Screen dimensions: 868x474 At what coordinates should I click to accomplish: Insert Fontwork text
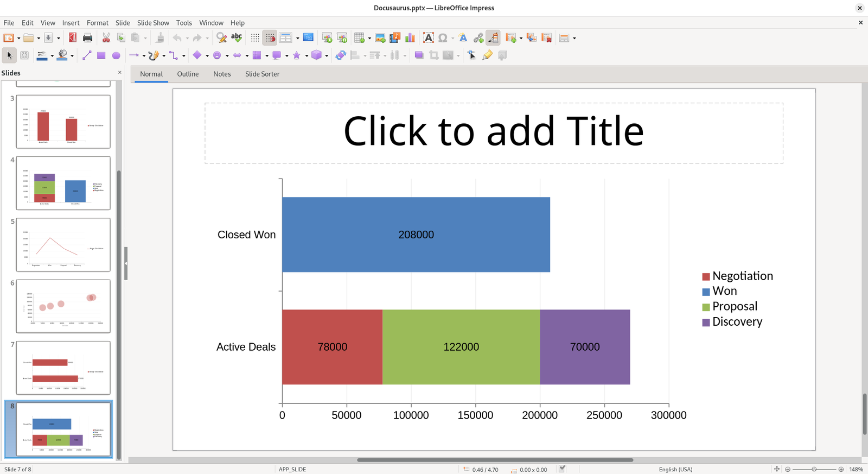463,37
